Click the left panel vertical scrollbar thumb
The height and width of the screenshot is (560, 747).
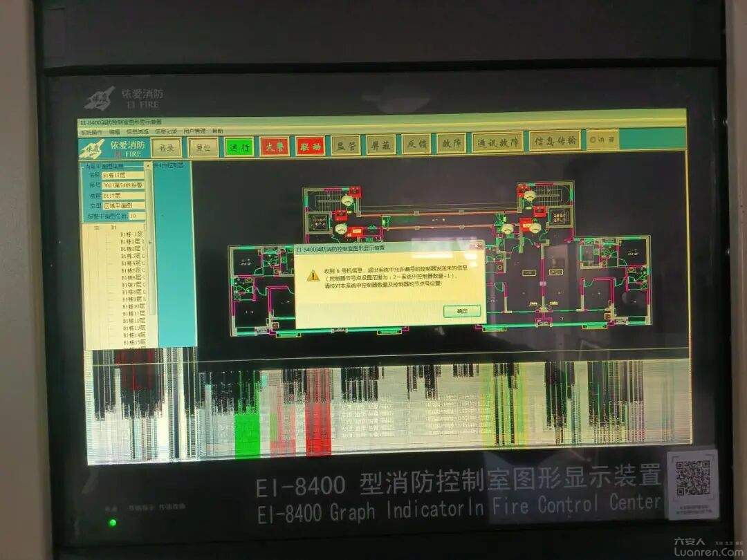[150, 242]
